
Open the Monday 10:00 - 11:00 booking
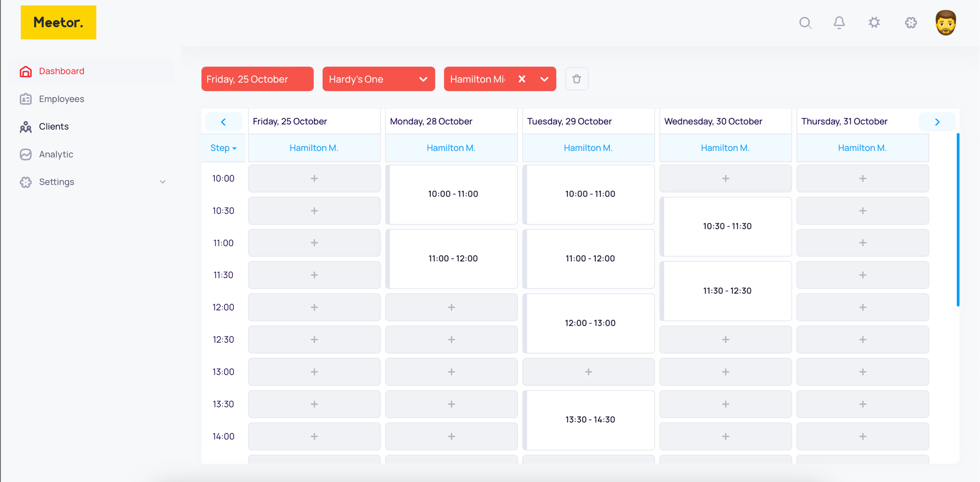point(452,194)
